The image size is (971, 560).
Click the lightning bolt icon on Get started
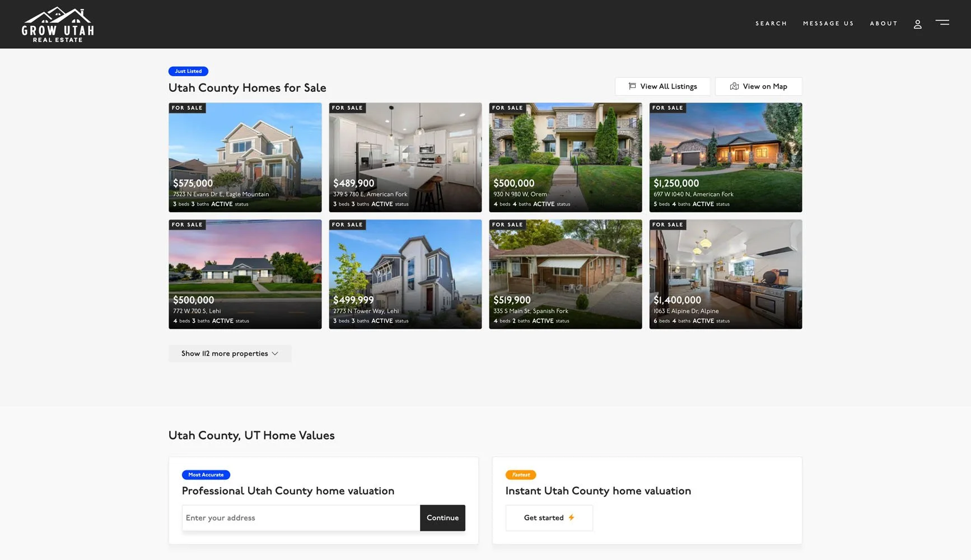click(x=571, y=517)
